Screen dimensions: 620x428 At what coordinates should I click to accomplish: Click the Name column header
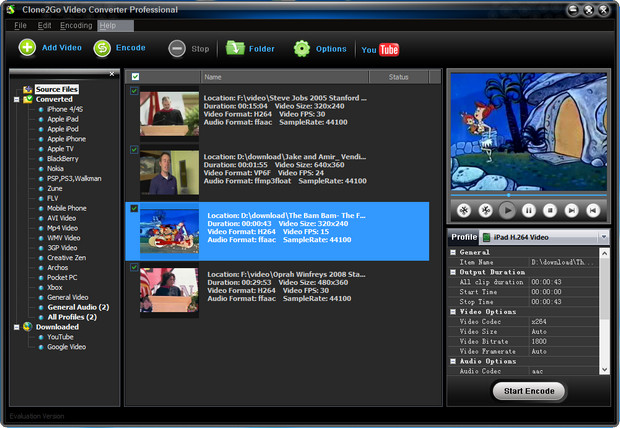[285, 77]
